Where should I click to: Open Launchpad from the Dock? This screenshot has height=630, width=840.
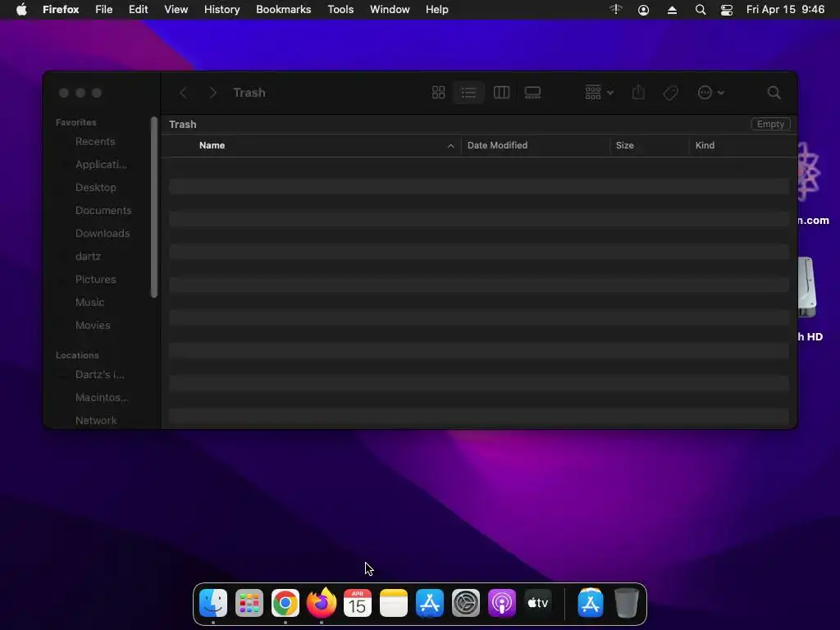point(249,603)
